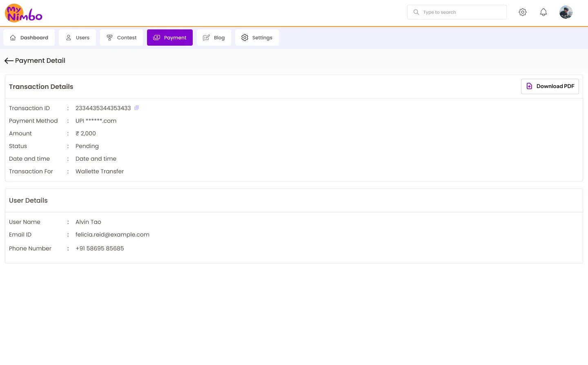Click the Pending status value
Image resolution: width=588 pixels, height=365 pixels.
tap(87, 146)
